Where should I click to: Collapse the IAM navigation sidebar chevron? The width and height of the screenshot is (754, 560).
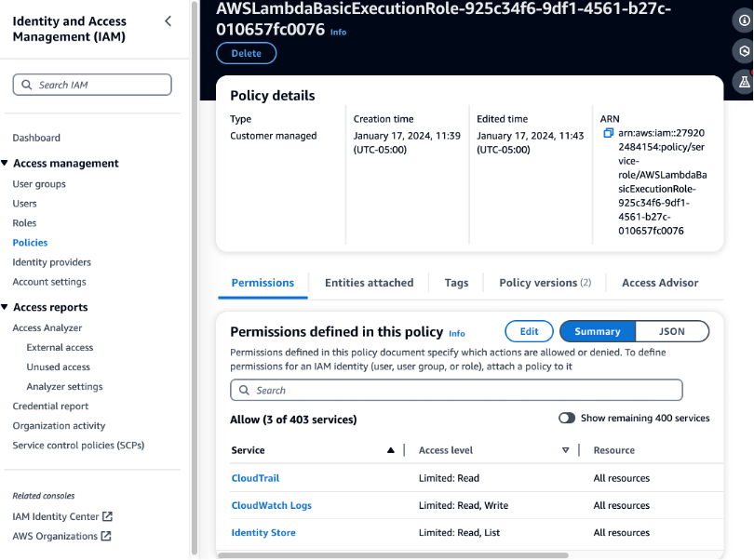coord(167,20)
